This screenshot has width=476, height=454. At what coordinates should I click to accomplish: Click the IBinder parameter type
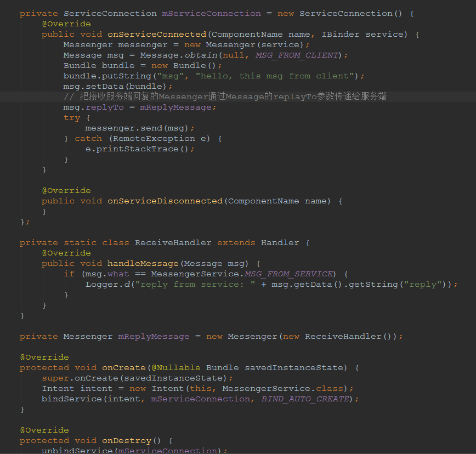pyautogui.click(x=341, y=35)
